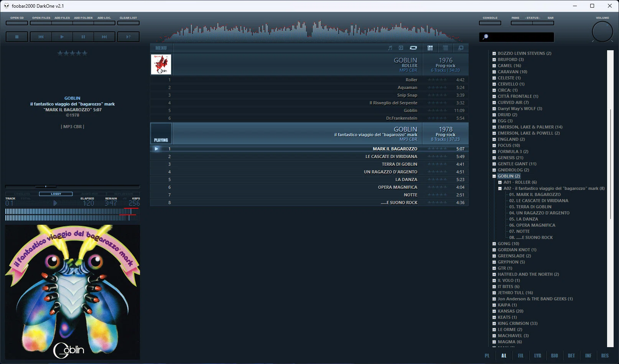Set star rating for LA DANZA track

point(437,180)
